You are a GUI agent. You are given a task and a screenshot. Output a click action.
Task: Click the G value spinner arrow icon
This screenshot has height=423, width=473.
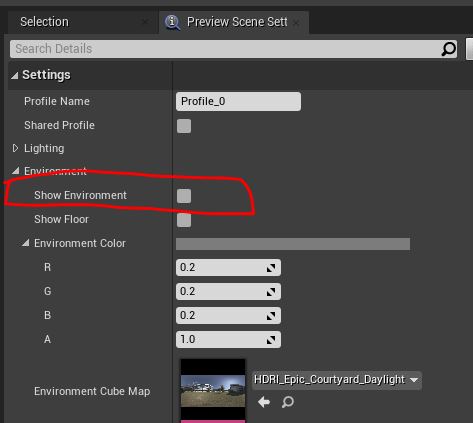tap(271, 292)
